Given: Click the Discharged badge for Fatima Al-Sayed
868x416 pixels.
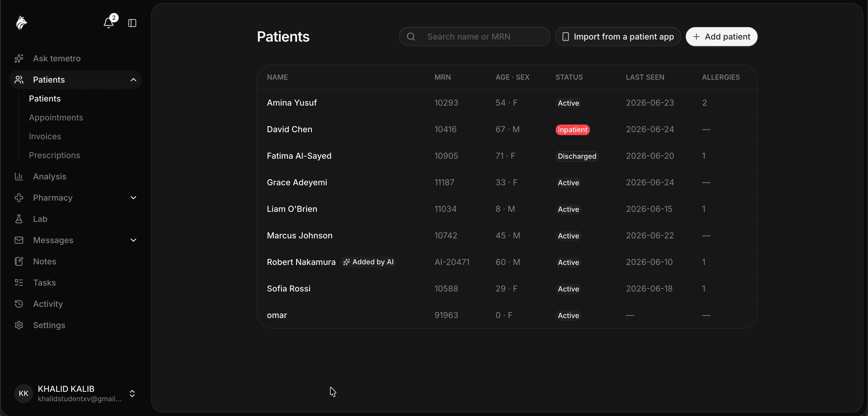Looking at the screenshot, I should point(577,156).
